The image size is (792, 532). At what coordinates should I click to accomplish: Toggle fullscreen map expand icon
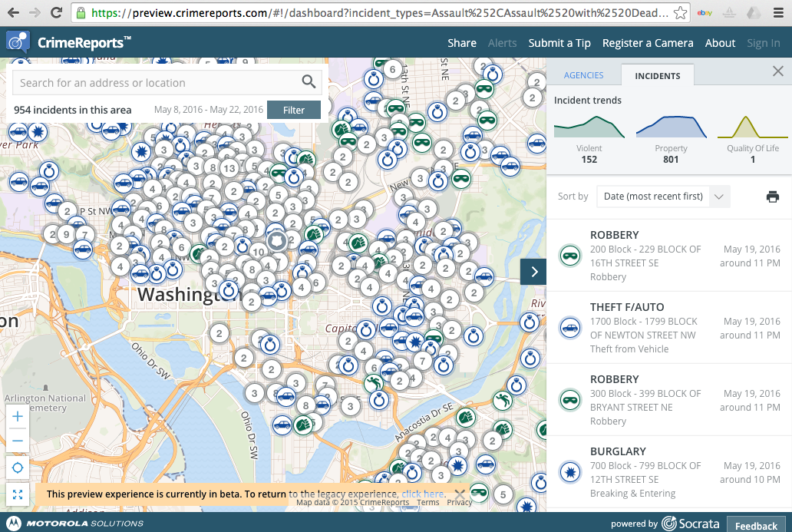point(18,494)
